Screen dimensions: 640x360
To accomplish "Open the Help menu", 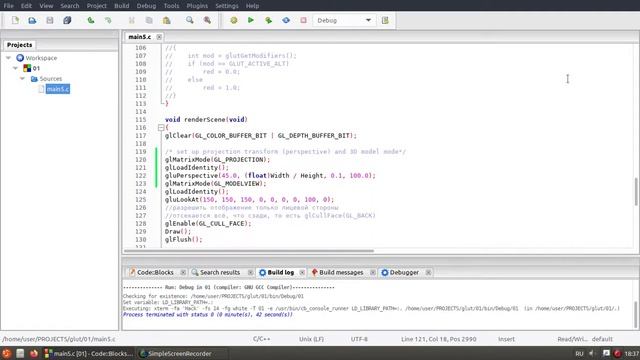I will point(252,6).
